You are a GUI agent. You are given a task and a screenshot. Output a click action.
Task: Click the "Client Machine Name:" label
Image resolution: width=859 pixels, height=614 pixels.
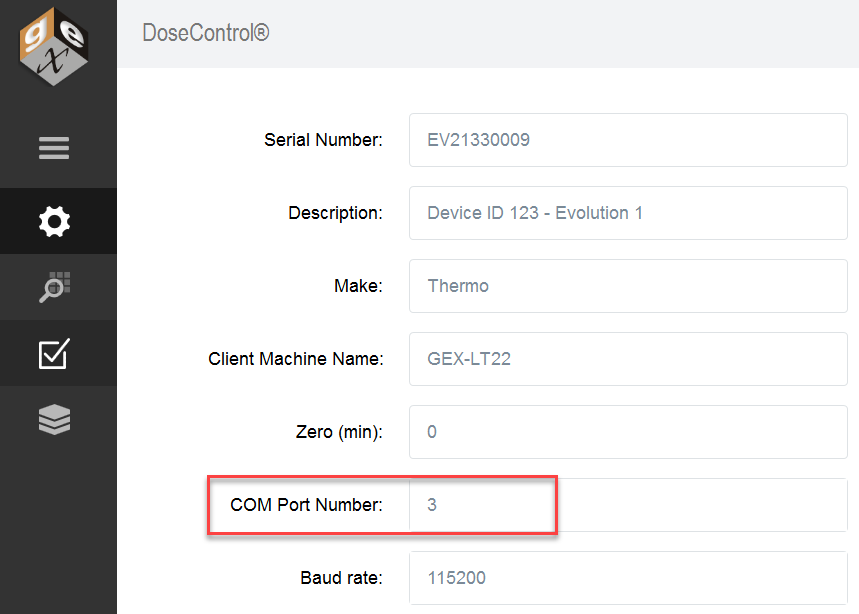click(296, 359)
